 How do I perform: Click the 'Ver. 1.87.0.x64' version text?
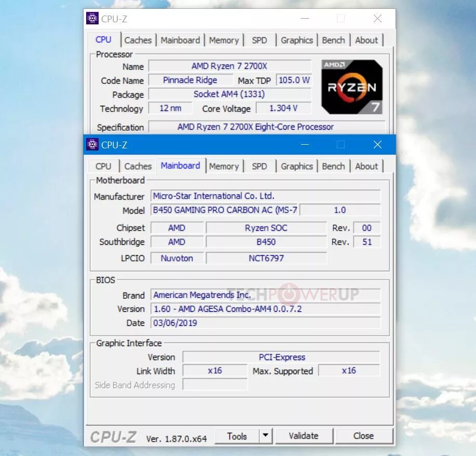pos(176,439)
